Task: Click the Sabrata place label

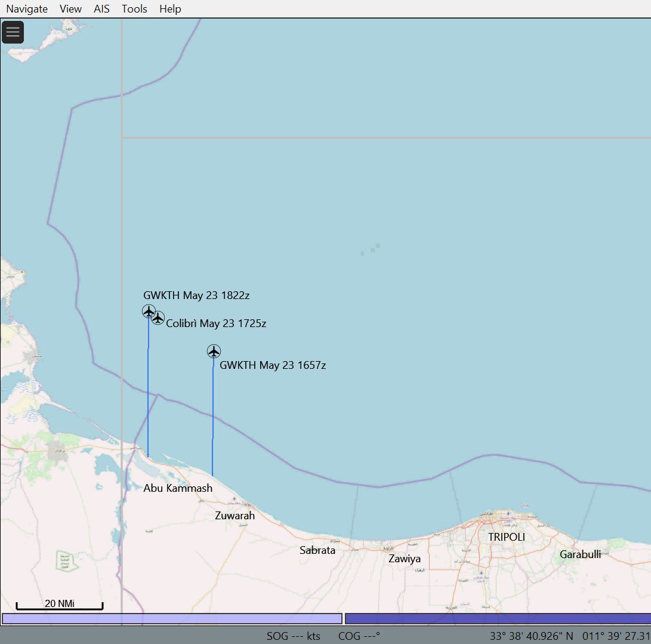Action: [317, 550]
